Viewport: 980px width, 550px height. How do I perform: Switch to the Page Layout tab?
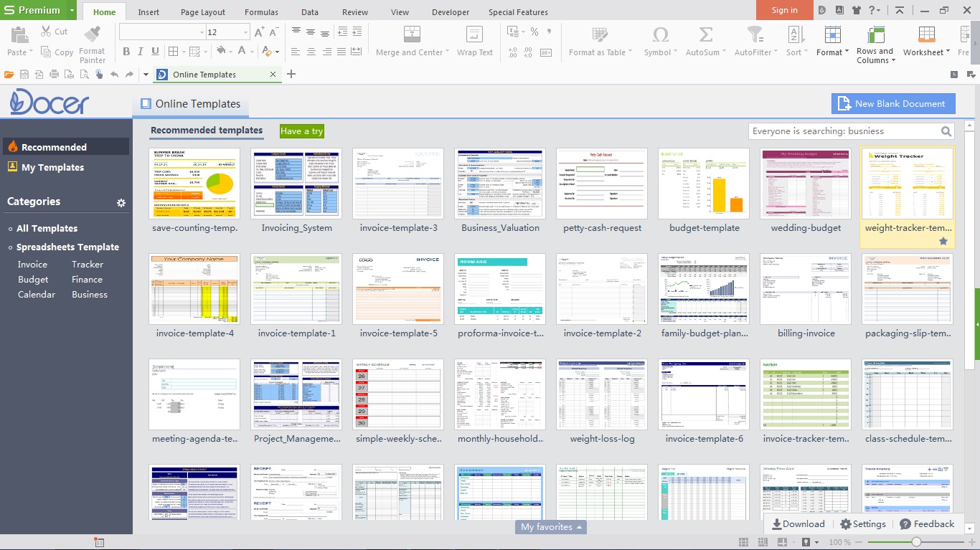coord(203,12)
